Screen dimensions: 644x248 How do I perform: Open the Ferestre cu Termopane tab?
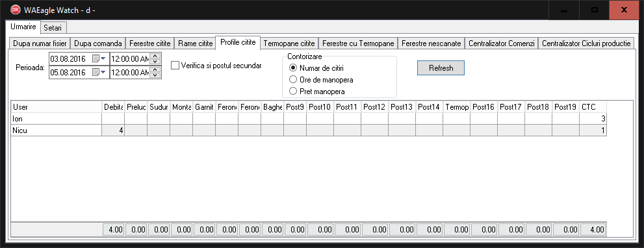tap(359, 43)
